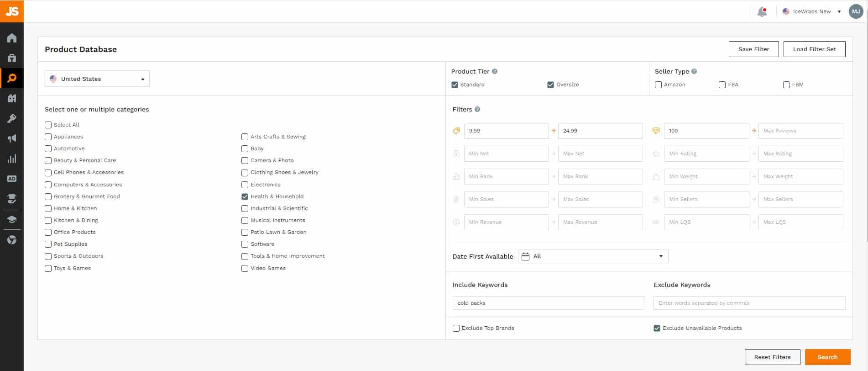
Task: Open the Home dashboard sidebar icon
Action: (x=12, y=38)
